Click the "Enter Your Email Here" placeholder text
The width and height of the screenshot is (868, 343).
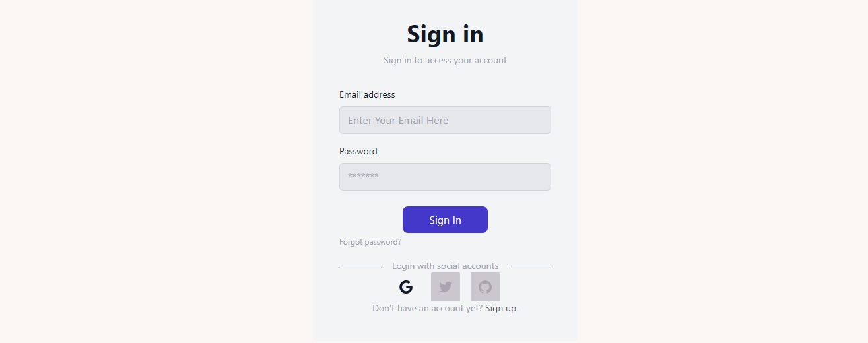tap(398, 121)
